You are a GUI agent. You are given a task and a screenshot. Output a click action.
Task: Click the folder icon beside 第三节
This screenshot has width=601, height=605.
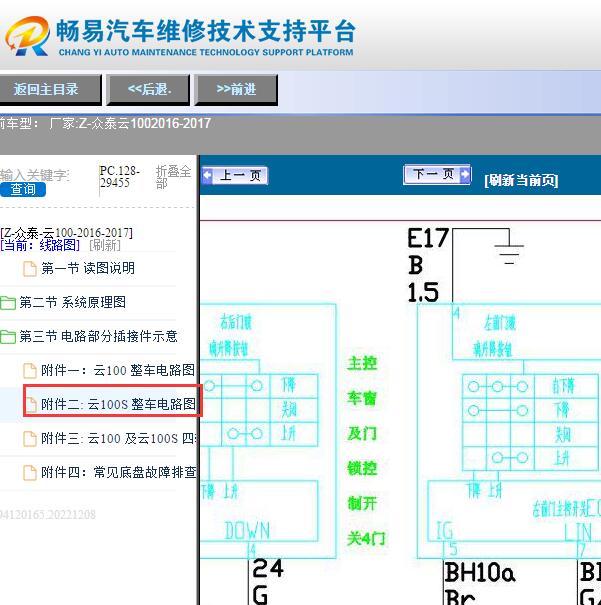[8, 337]
